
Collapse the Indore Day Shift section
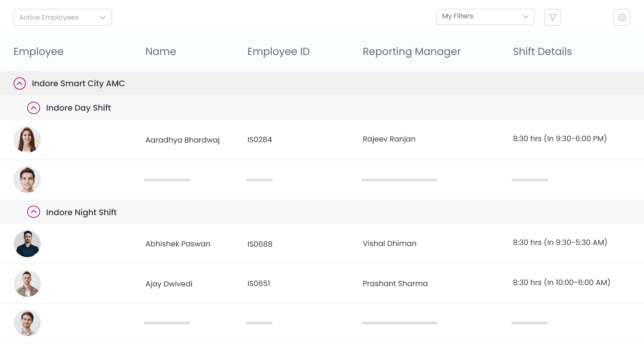tap(34, 108)
